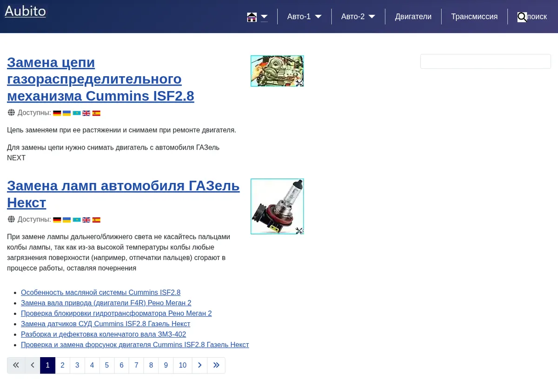Go to pagination page 5
558x392 pixels.
pos(107,366)
